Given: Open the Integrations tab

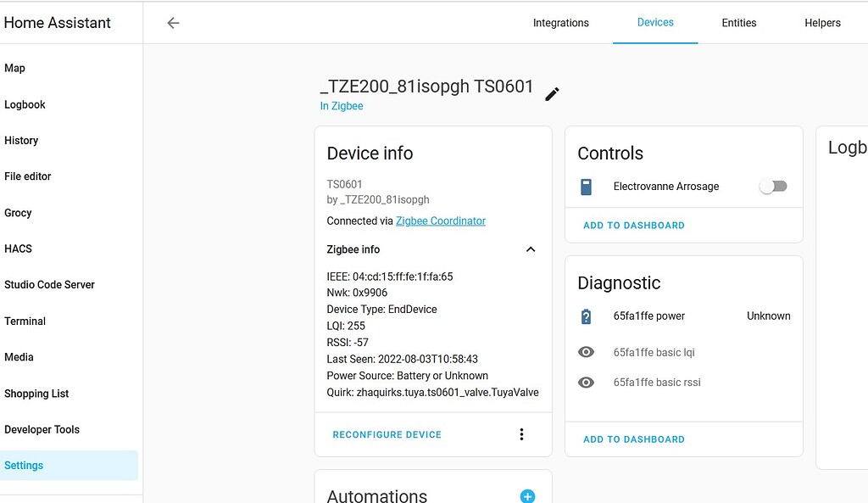Looking at the screenshot, I should (x=560, y=23).
